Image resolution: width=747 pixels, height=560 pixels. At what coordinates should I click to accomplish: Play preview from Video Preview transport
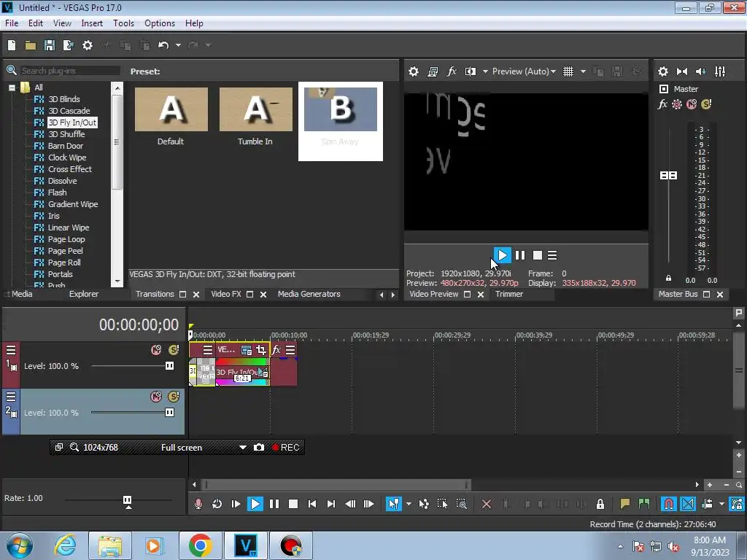[x=502, y=255]
